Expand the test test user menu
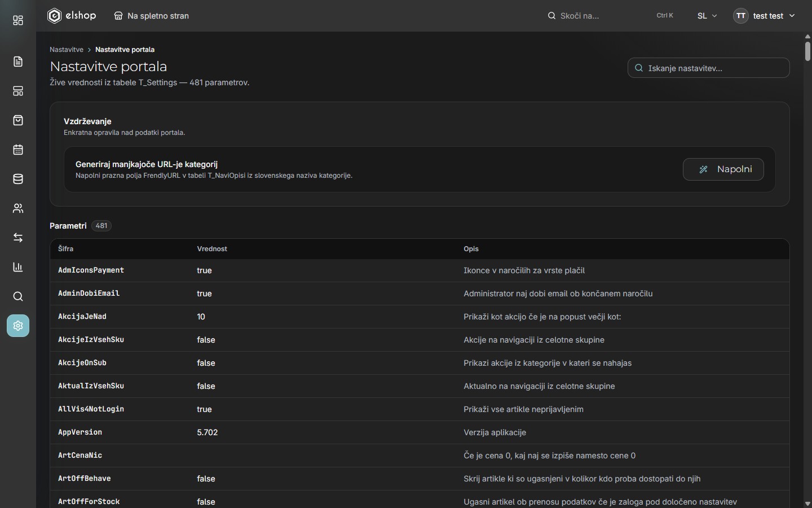The image size is (812, 508). (765, 16)
